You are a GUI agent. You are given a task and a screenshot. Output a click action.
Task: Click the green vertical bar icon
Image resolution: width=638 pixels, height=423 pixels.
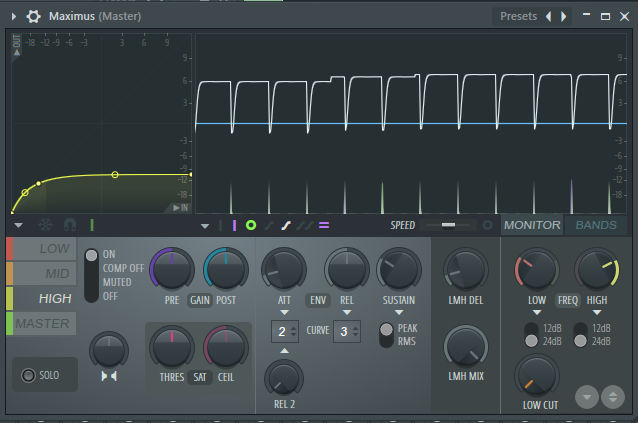(92, 225)
